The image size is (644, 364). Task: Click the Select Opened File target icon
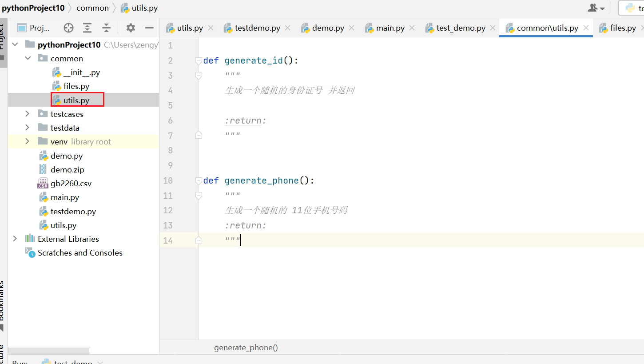[68, 28]
